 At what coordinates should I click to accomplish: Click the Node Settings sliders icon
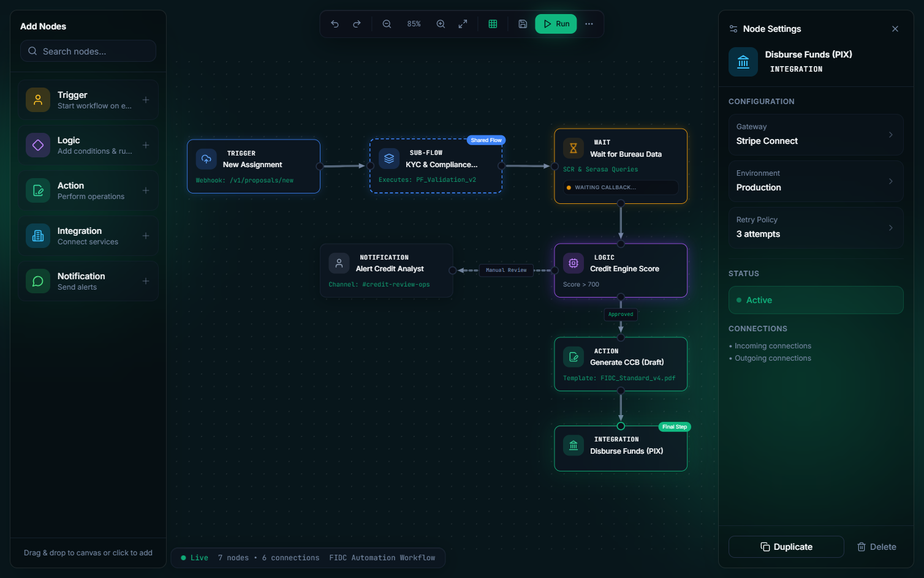pyautogui.click(x=733, y=29)
